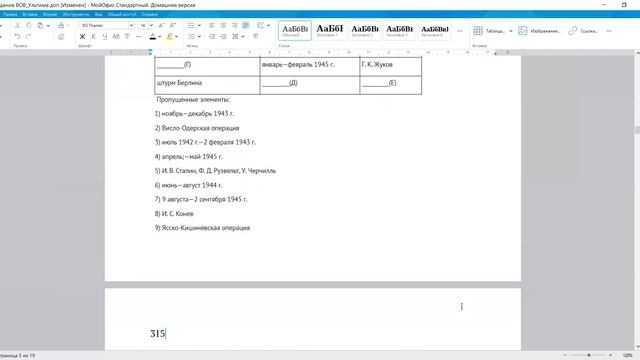Open the bulleted list dropdown arrow
Viewport: 640px width, 360px height.
(199, 25)
